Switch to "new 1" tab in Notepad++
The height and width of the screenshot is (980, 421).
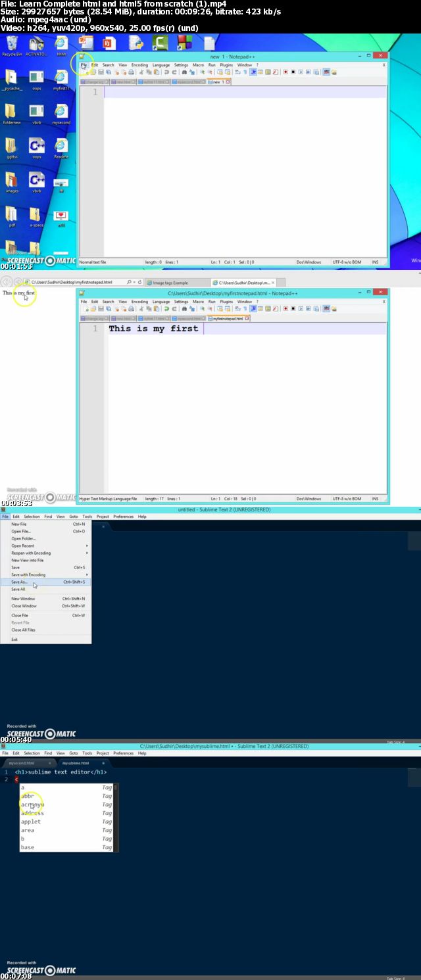tap(218, 82)
